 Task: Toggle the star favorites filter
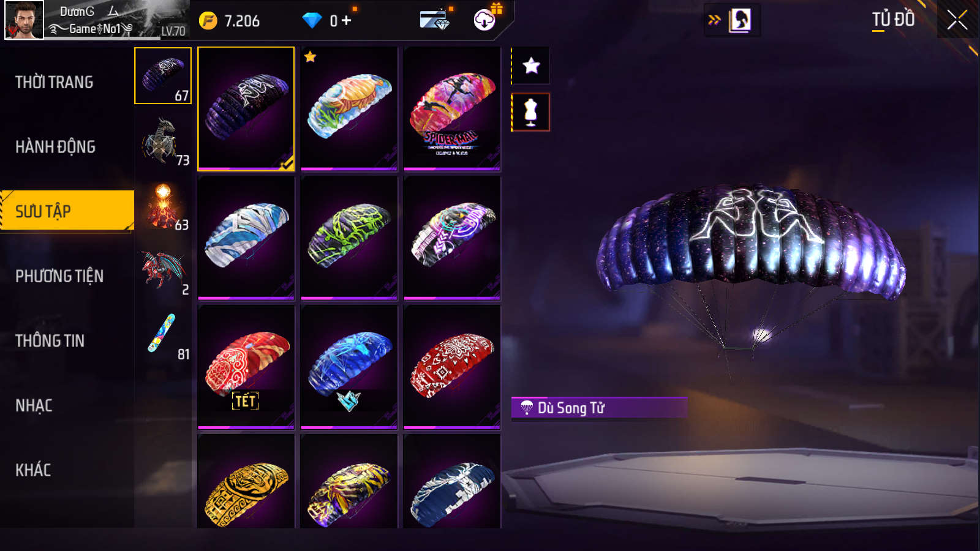pyautogui.click(x=531, y=66)
